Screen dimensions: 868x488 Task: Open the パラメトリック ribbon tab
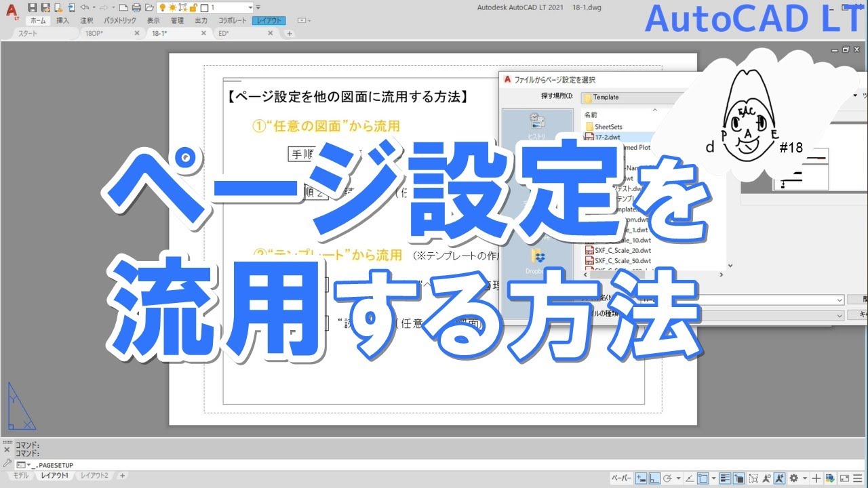click(120, 20)
